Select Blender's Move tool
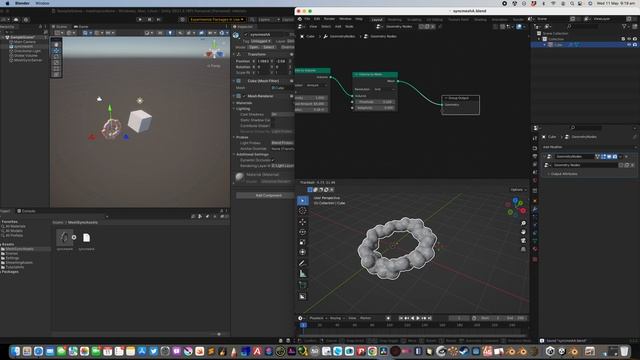This screenshot has width=640, height=360. 302,222
